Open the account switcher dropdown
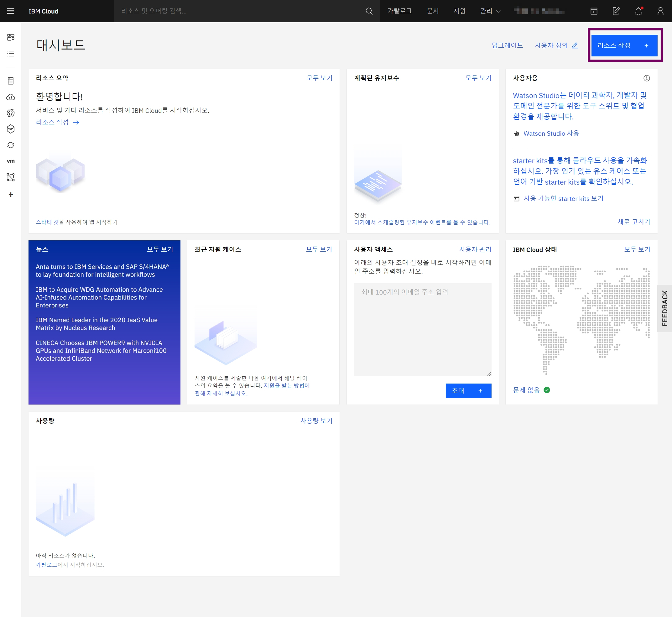This screenshot has height=617, width=672. pyautogui.click(x=539, y=11)
